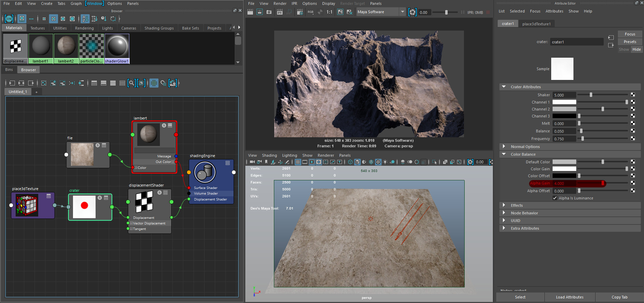This screenshot has height=303, width=644.
Task: Click the Channel 2 color swatch
Action: click(x=564, y=109)
